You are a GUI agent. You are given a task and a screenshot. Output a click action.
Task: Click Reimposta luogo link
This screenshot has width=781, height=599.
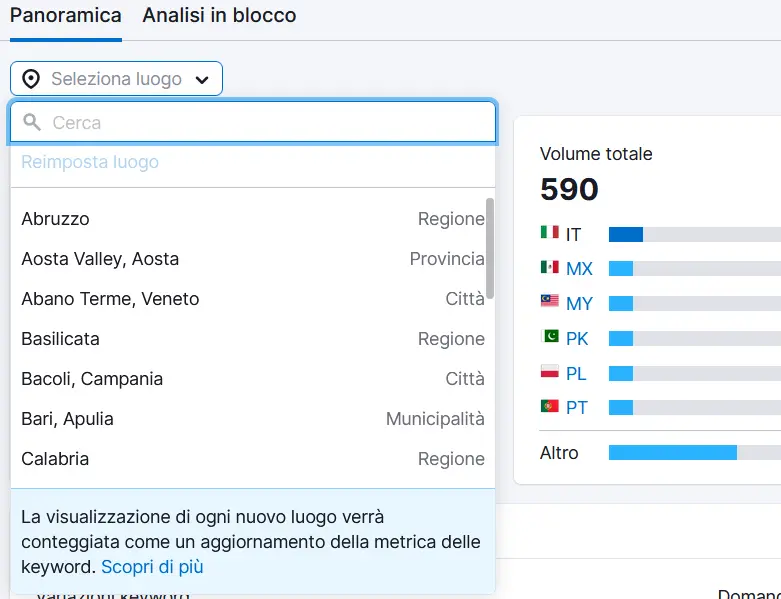[90, 162]
